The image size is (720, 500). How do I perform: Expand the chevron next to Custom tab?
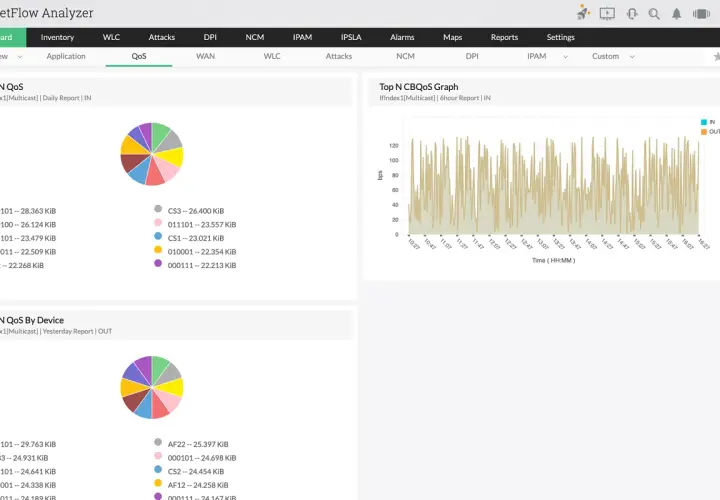pos(632,56)
